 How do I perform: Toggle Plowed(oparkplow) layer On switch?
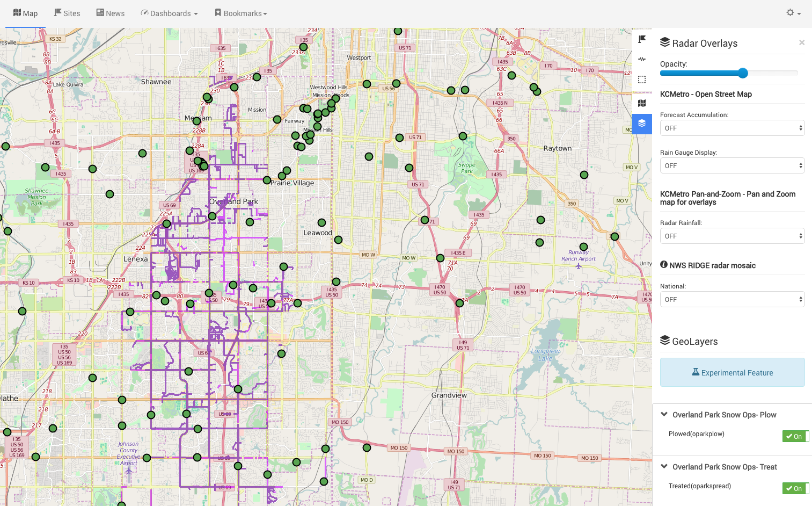pos(795,436)
